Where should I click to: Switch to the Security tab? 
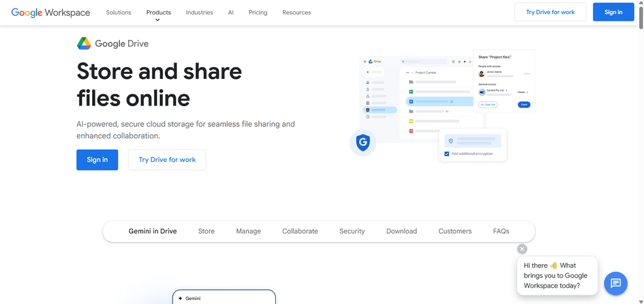point(352,231)
